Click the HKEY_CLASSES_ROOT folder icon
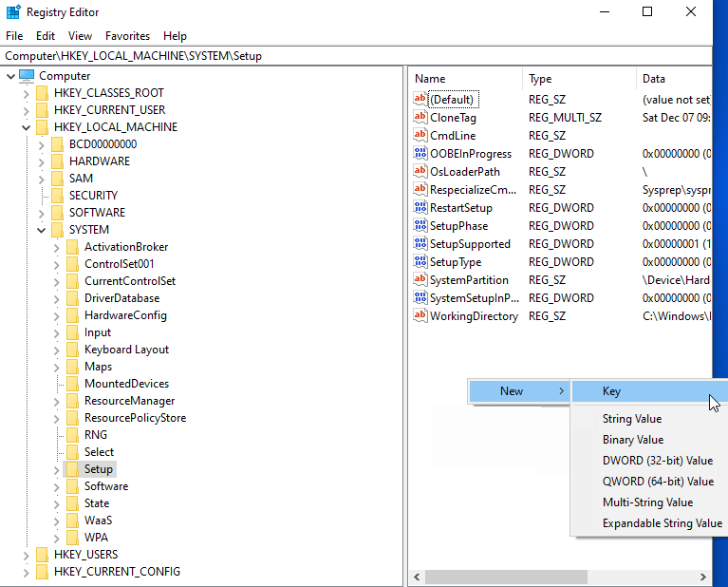This screenshot has width=728, height=587. pos(43,93)
